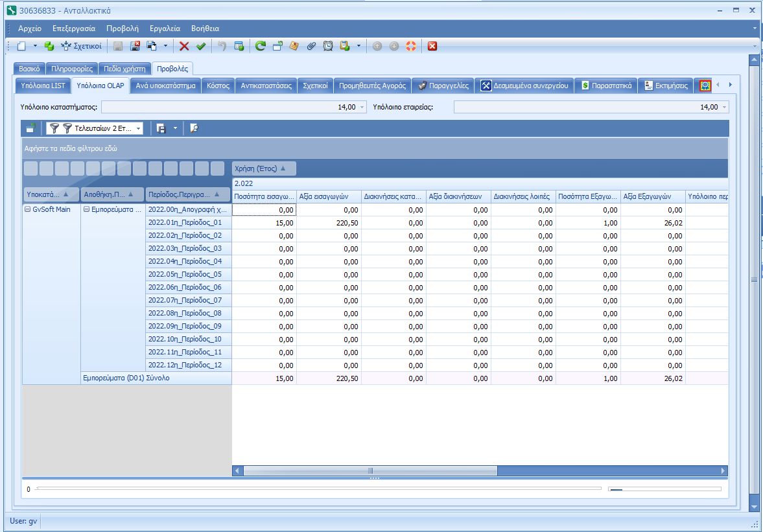Click the green cubes copy-record icon
Image resolution: width=763 pixels, height=532 pixels.
pos(49,46)
